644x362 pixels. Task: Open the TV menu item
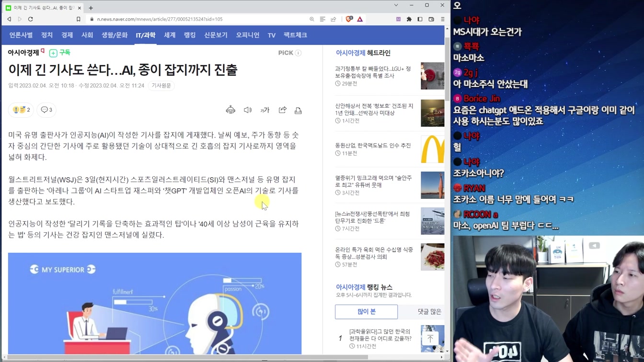tap(272, 35)
